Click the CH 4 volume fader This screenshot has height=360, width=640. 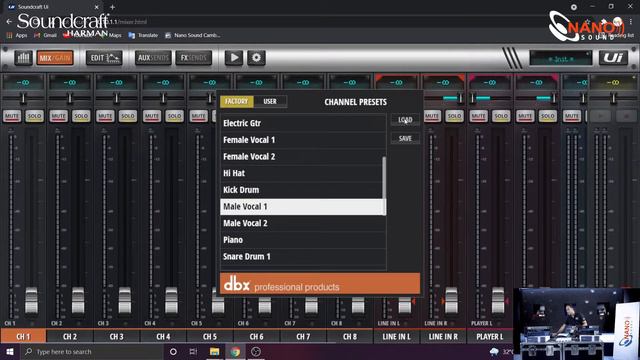coord(171,300)
